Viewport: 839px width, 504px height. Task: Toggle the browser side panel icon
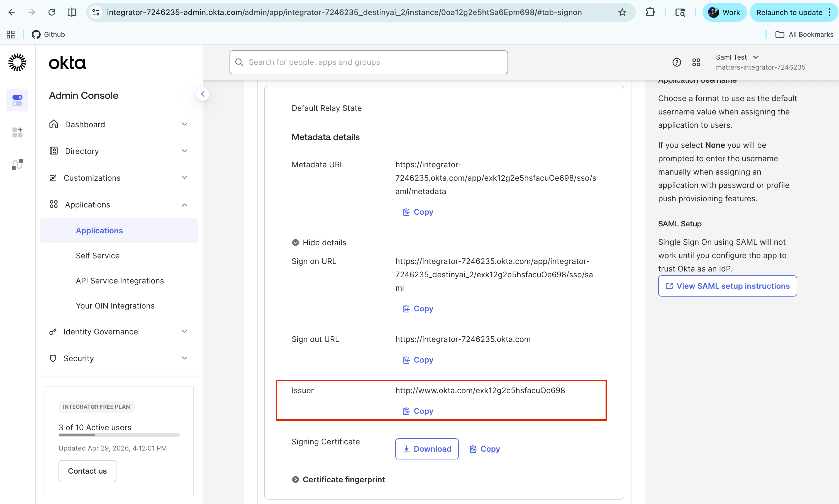point(72,13)
